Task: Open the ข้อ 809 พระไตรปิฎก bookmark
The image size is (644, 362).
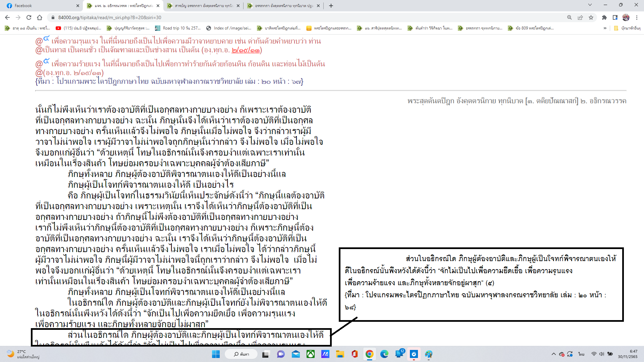Action: (x=531, y=28)
